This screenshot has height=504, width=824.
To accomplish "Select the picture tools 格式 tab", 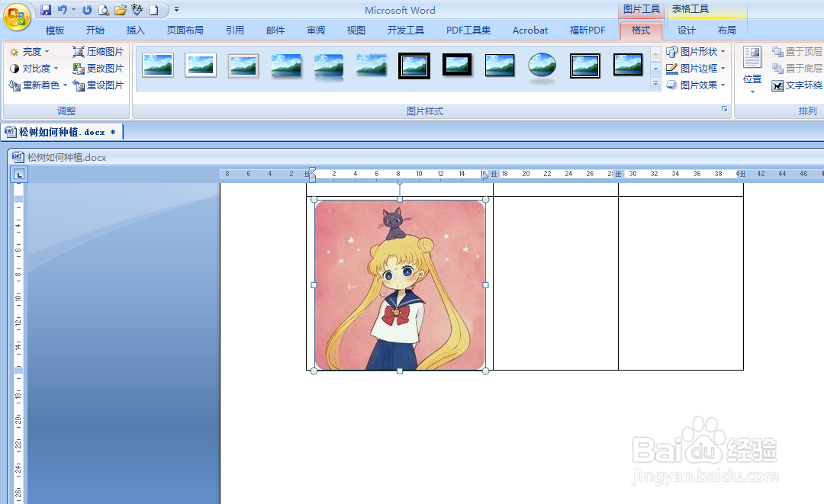I will pyautogui.click(x=641, y=30).
